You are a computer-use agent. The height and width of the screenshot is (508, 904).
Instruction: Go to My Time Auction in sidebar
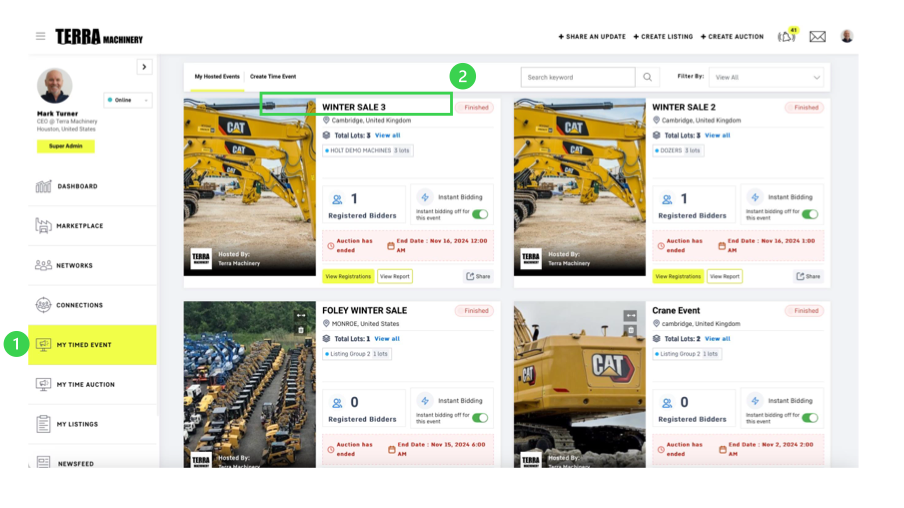click(92, 385)
